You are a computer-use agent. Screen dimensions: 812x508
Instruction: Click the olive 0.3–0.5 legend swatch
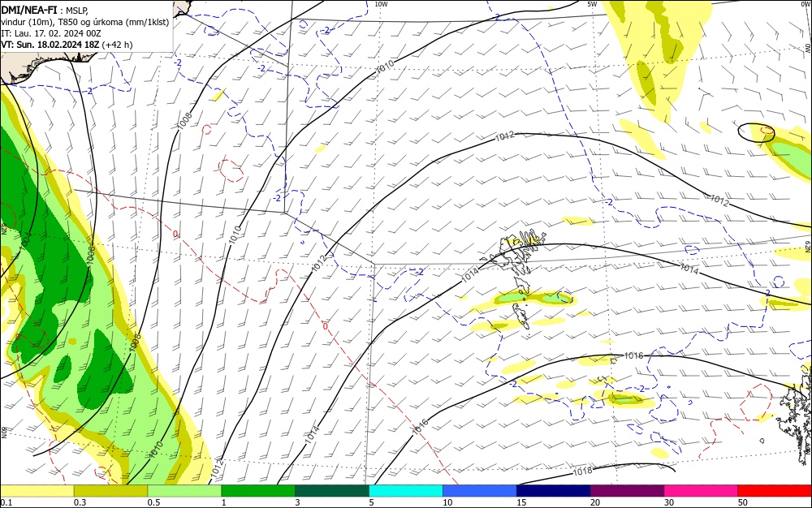tap(110, 491)
